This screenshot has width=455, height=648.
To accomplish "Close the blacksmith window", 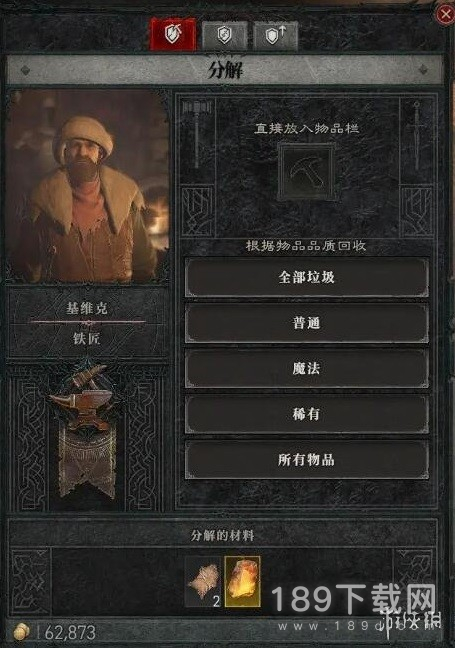I will coord(445,14).
